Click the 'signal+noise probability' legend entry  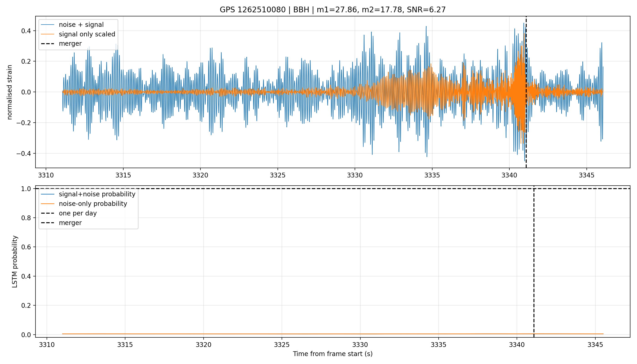[x=97, y=194]
